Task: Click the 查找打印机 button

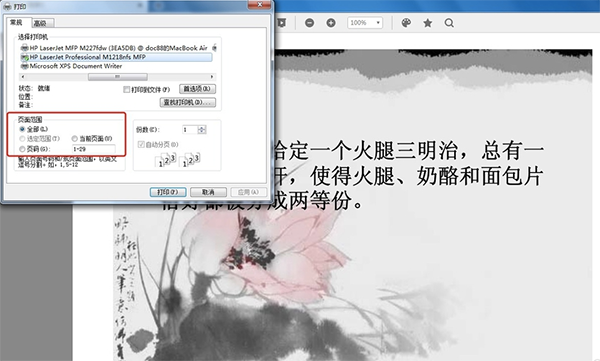Action: point(188,102)
